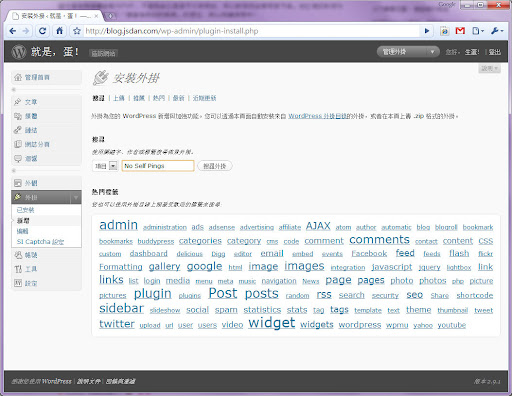
Task: Open the WordPress plugin directory link
Action: pyautogui.click(x=317, y=116)
